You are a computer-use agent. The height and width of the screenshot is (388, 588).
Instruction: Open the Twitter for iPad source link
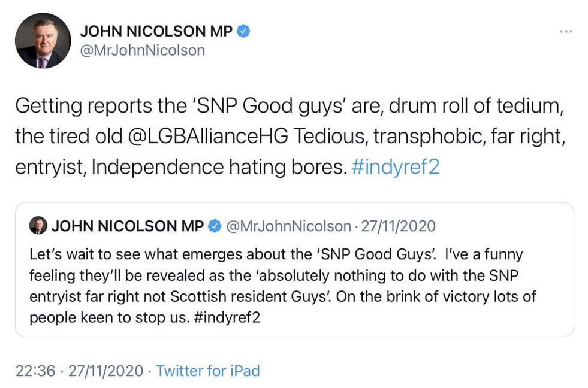click(x=208, y=371)
